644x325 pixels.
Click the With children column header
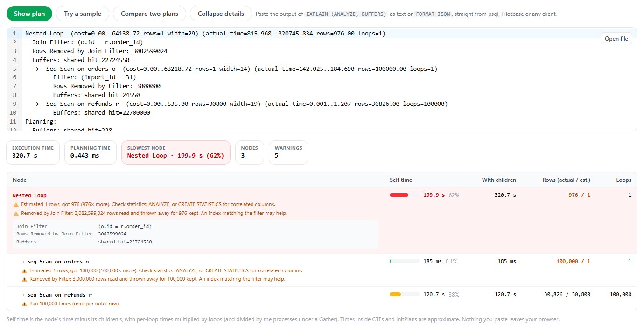499,180
